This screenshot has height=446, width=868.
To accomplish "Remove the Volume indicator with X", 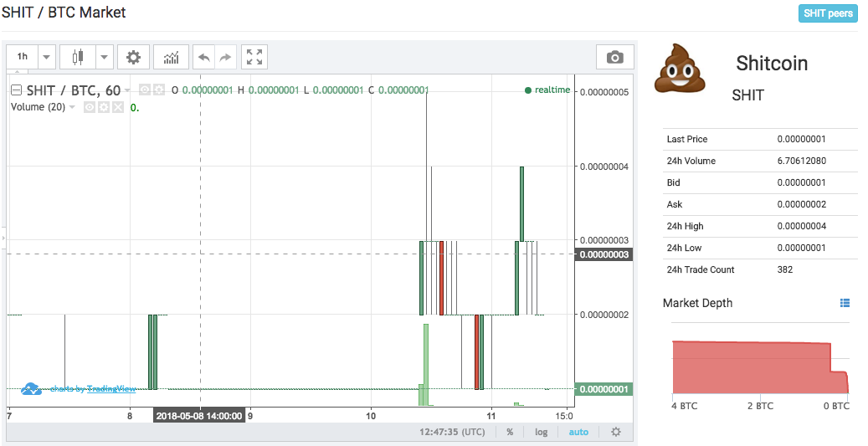I will click(x=118, y=107).
